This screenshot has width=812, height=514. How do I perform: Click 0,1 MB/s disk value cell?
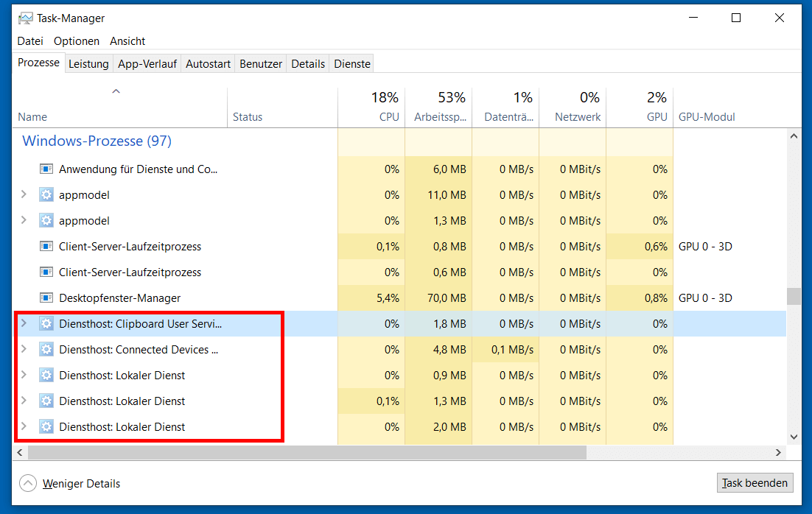[505, 350]
